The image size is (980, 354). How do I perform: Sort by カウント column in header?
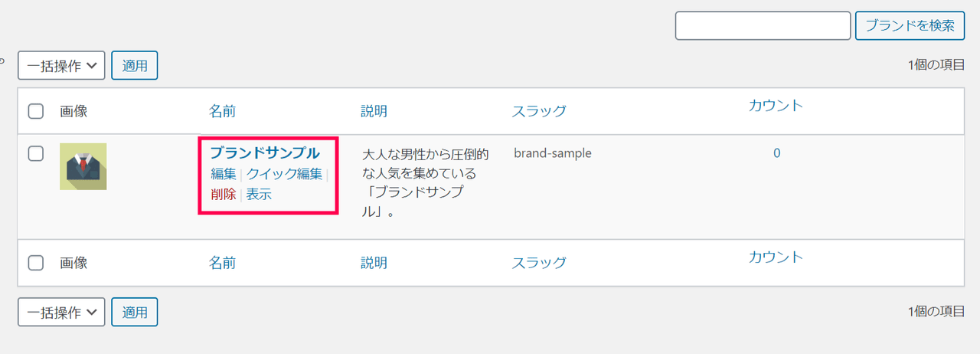point(776,106)
